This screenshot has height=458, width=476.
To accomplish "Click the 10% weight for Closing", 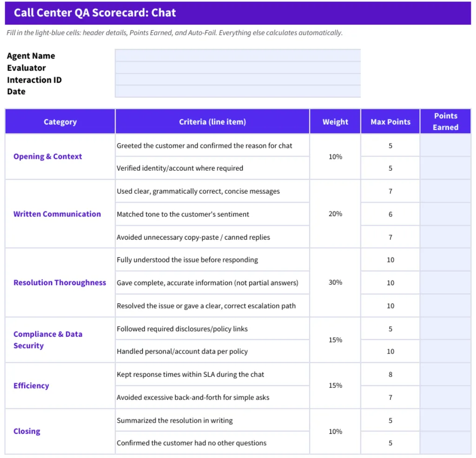I will 335,432.
